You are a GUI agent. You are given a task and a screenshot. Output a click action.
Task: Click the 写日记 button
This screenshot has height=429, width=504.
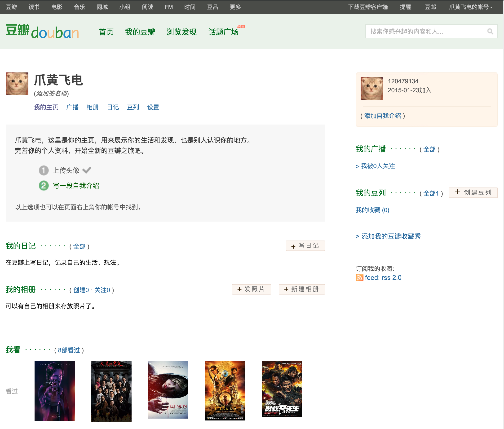coord(305,246)
